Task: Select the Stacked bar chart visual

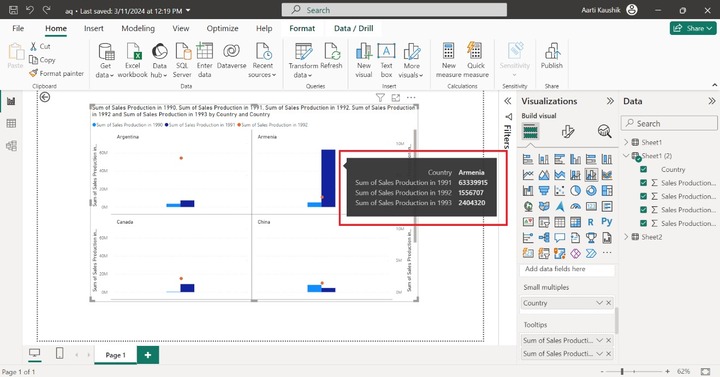Action: coord(528,159)
